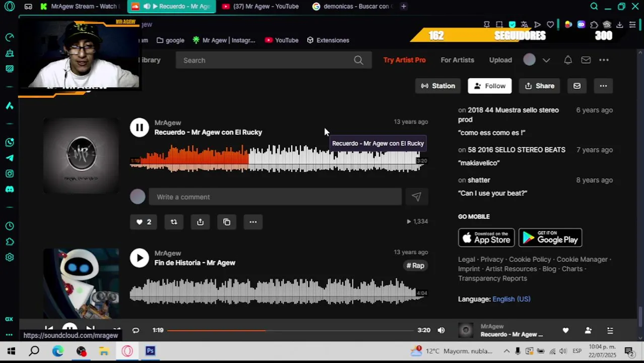Download on the App Store badge
The image size is (644, 363).
(486, 237)
